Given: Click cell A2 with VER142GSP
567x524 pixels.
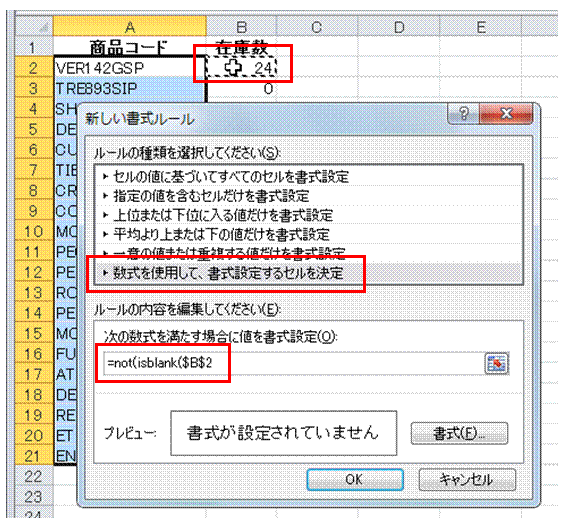Looking at the screenshot, I should click(x=129, y=68).
